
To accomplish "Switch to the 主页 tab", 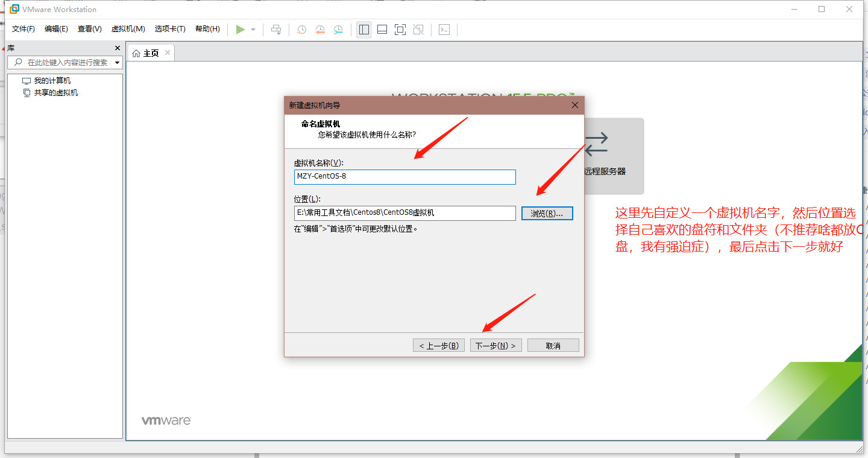I will tap(151, 53).
